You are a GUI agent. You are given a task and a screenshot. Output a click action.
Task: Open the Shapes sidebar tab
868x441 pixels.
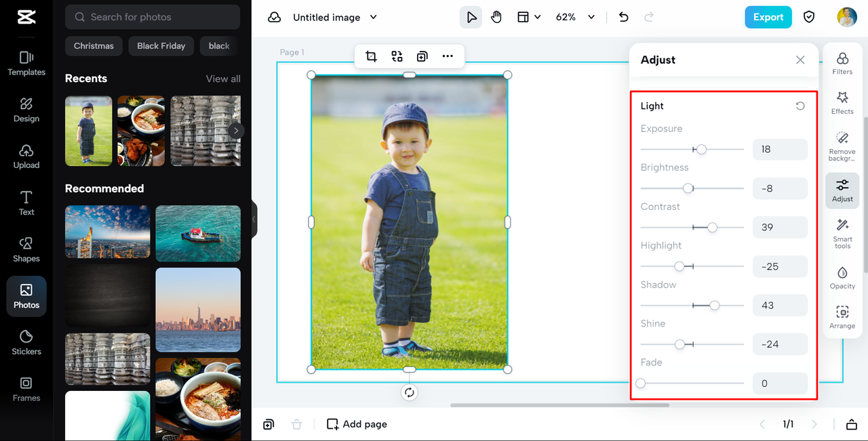click(26, 250)
